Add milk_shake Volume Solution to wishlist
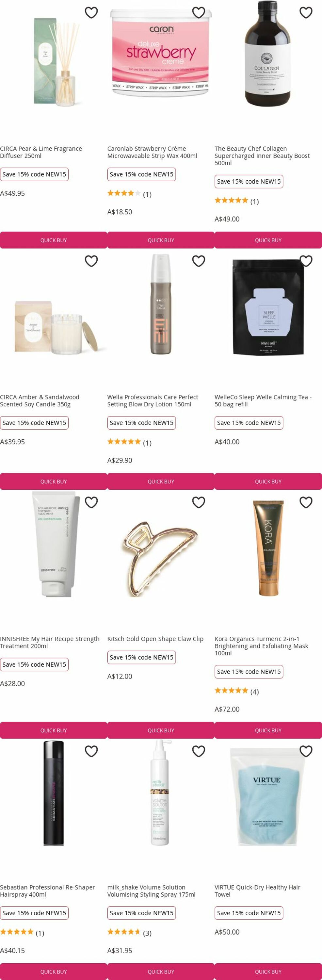The height and width of the screenshot is (980, 322). coord(199,751)
